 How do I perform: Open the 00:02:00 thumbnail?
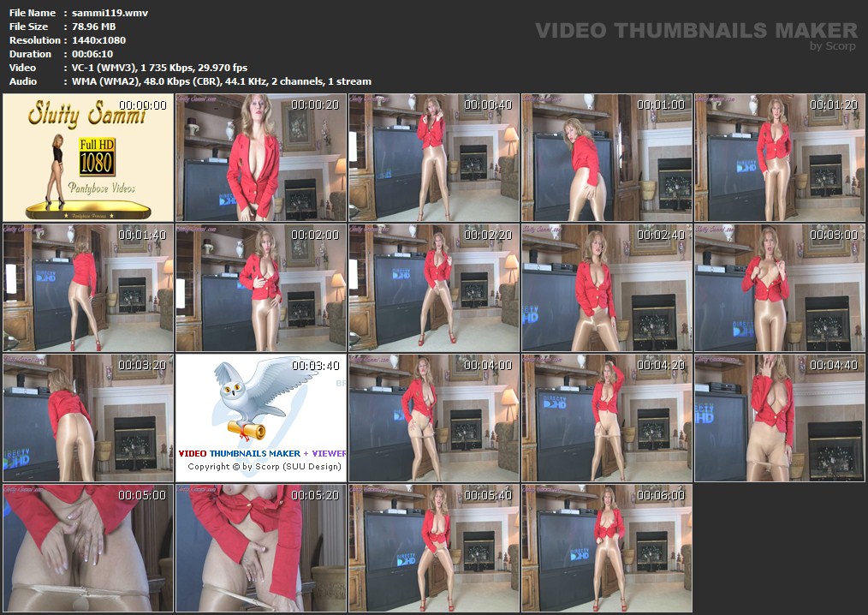261,288
